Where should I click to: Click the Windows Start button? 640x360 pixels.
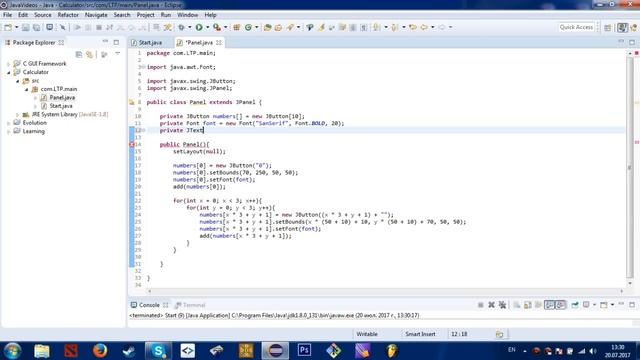coord(12,351)
